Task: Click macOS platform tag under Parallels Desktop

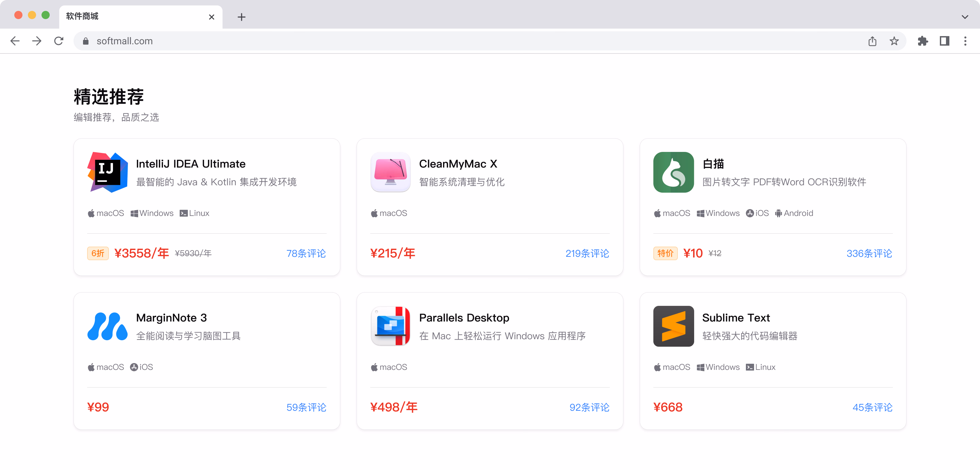Action: (x=389, y=367)
